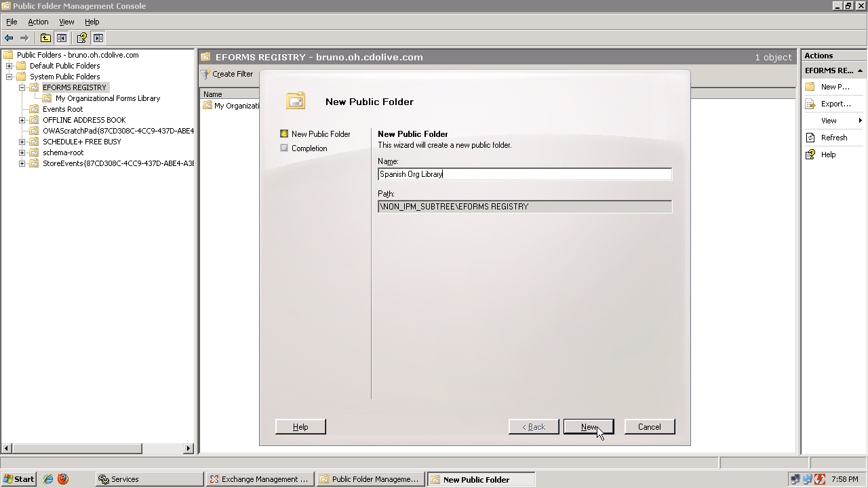Expand SCHEDULE+ FREE BUSY node
Screen dimensions: 868x488
22,142
